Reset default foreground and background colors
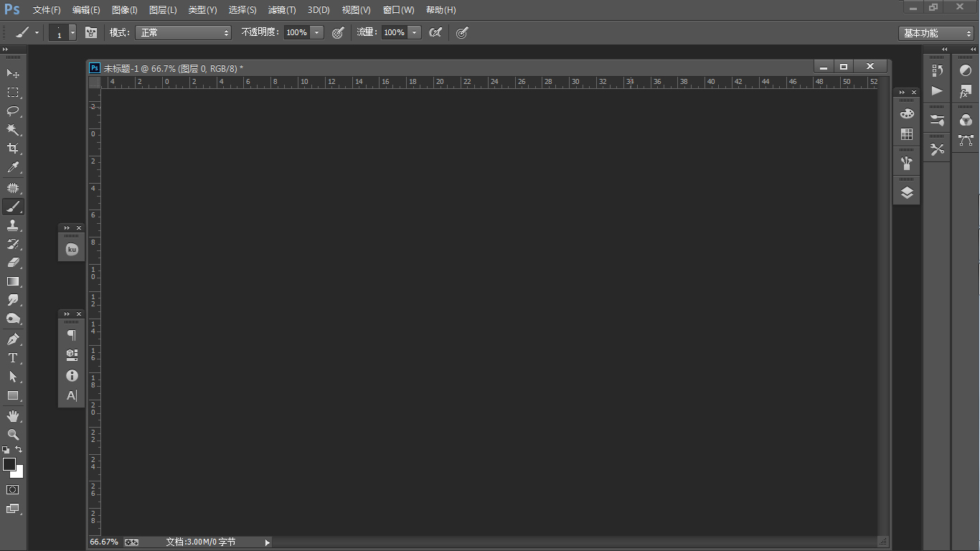The width and height of the screenshot is (980, 551). [6, 450]
